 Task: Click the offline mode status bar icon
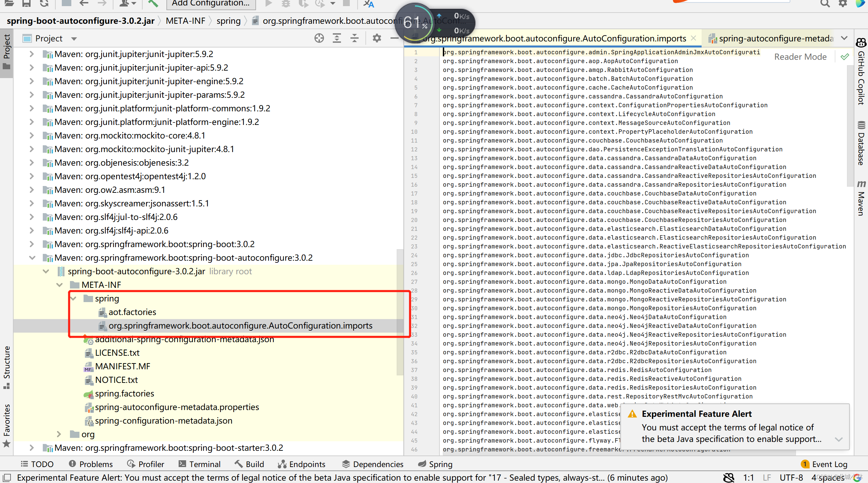click(729, 478)
